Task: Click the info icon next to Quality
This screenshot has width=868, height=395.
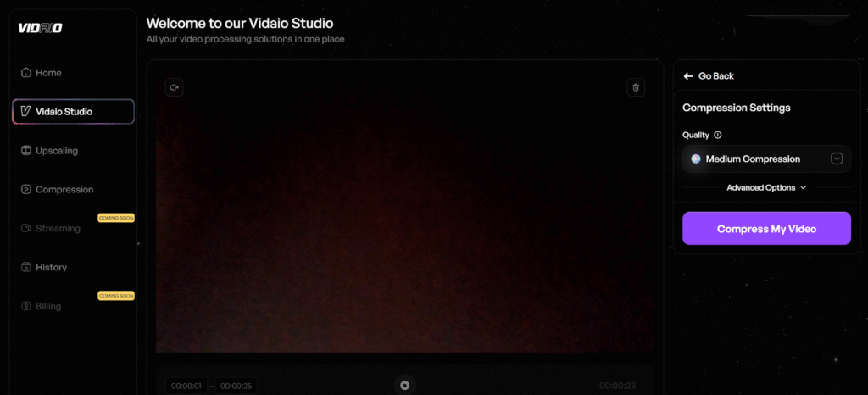Action: point(718,136)
